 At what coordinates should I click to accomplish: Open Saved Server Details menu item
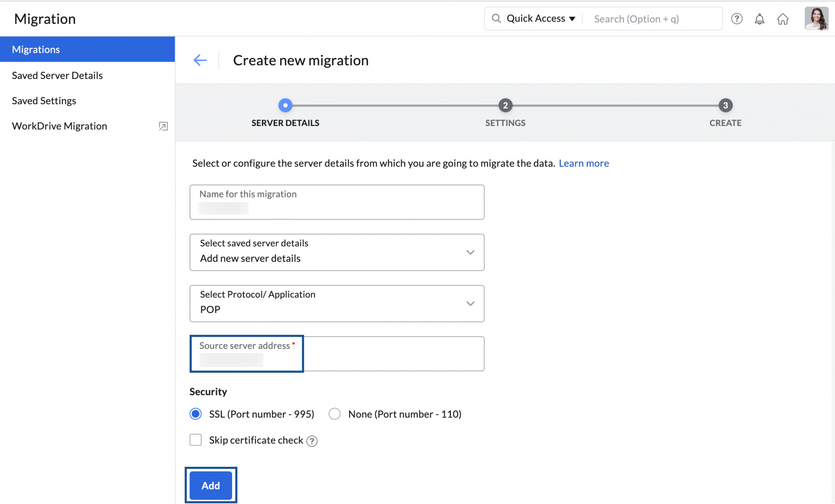click(57, 74)
